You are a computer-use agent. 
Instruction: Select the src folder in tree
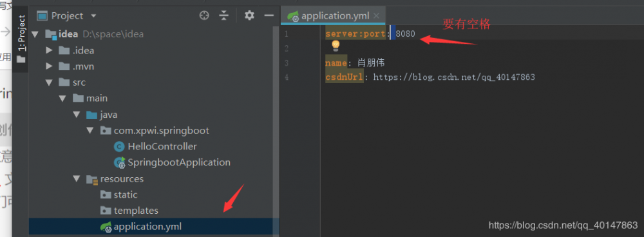coord(79,82)
